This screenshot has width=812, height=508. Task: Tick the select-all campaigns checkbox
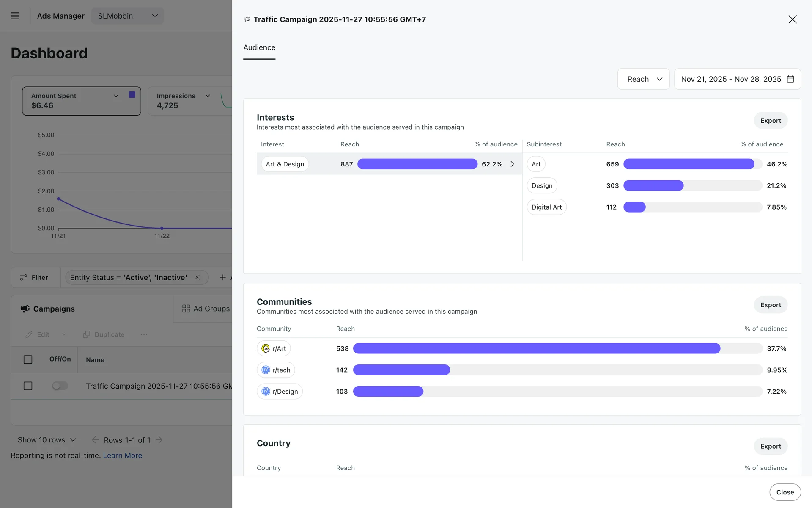[28, 359]
